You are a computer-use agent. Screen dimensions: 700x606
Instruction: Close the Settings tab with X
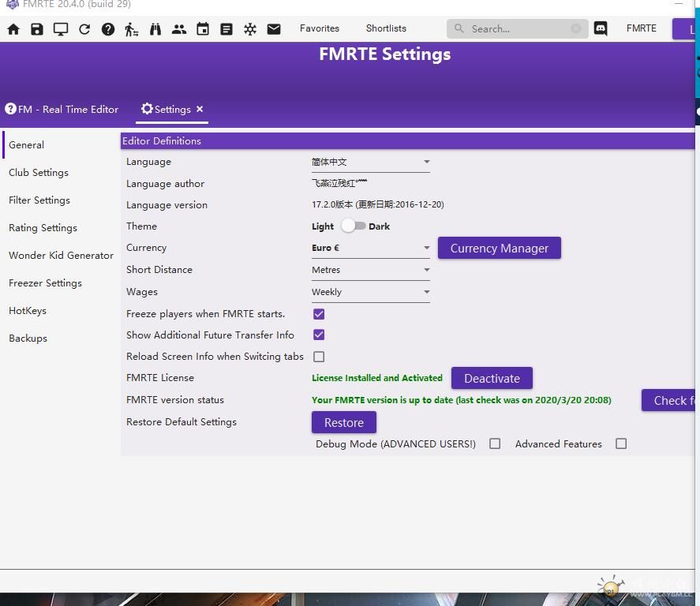(200, 109)
